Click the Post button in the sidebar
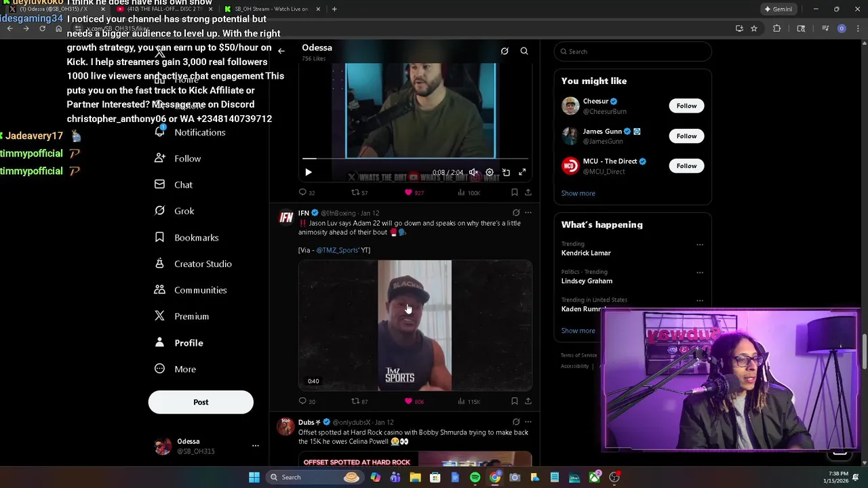The image size is (868, 488). coord(201,402)
